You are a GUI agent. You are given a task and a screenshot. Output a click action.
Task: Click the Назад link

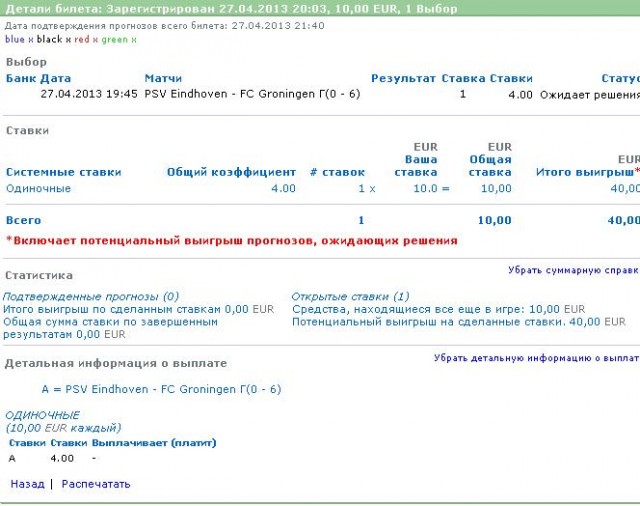tap(27, 484)
